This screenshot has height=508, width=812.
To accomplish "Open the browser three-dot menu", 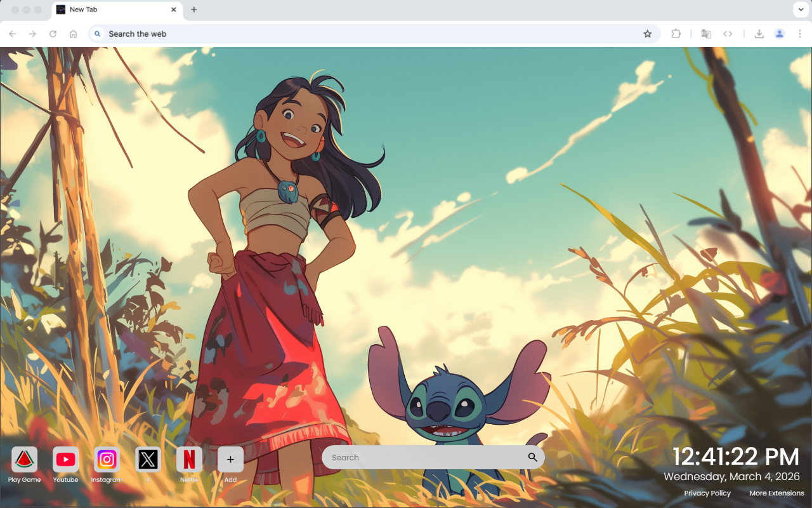I will (800, 34).
